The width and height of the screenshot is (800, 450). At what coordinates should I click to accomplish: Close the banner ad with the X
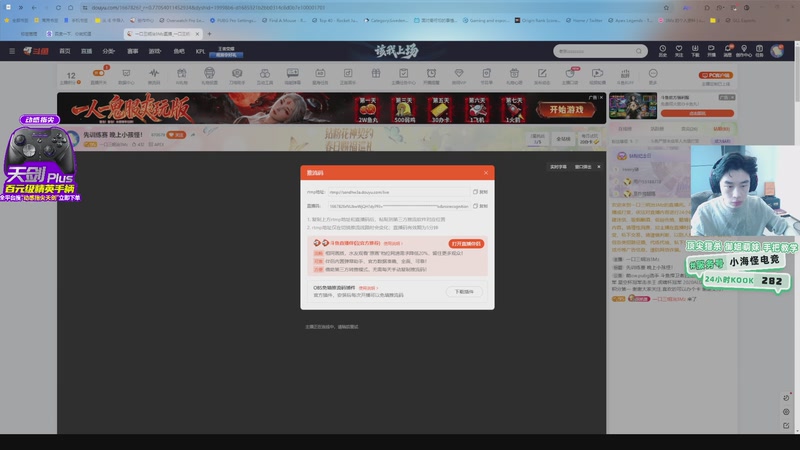tap(601, 97)
